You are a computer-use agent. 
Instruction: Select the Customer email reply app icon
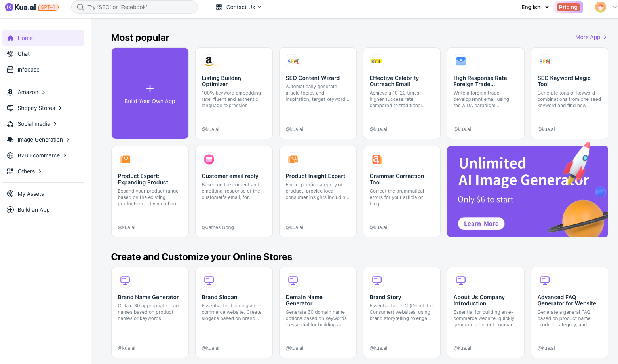click(209, 159)
